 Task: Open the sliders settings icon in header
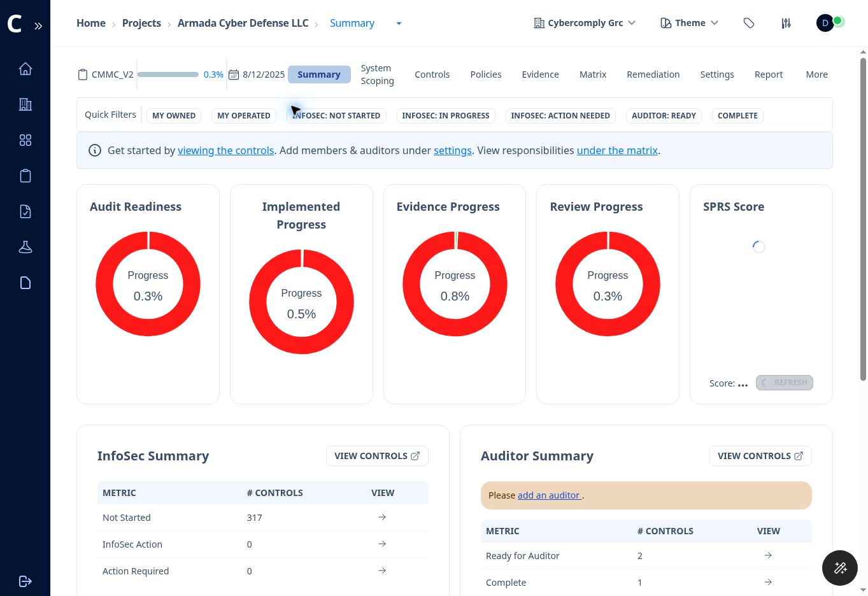coord(786,23)
